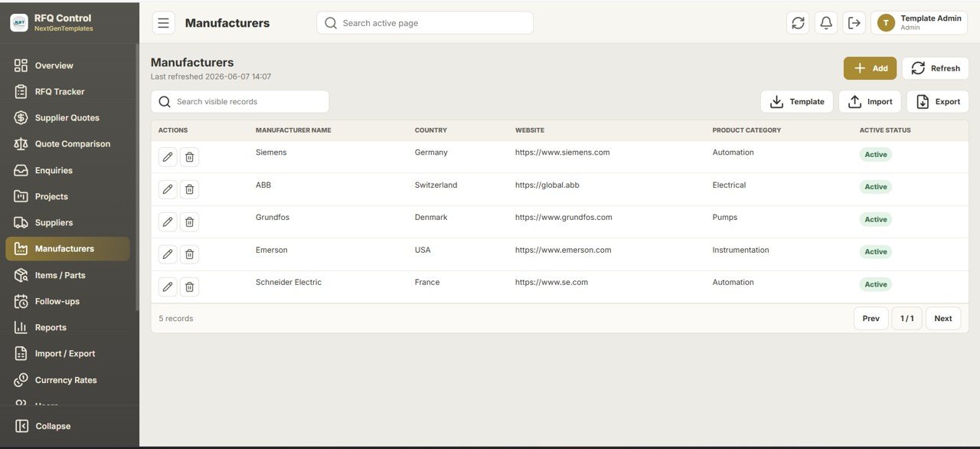Sort by Country column header
The image size is (980, 449).
(x=431, y=130)
